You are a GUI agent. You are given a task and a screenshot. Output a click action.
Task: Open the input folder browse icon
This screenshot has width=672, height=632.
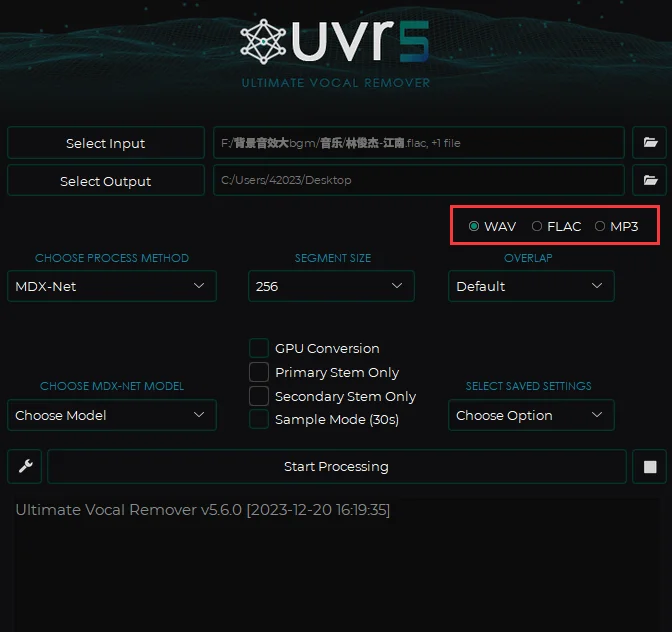[x=650, y=143]
